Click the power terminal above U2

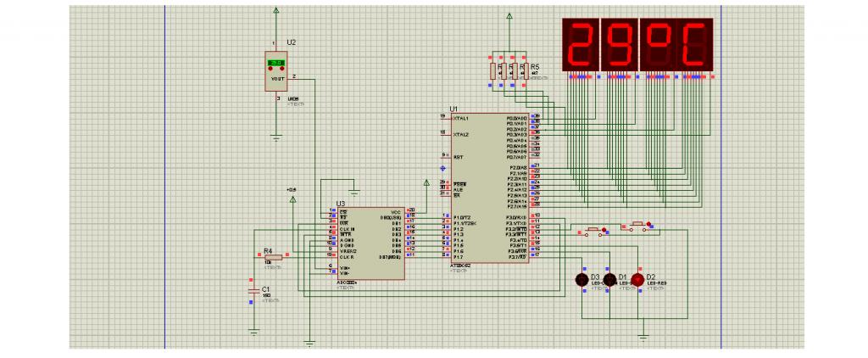coord(276,10)
